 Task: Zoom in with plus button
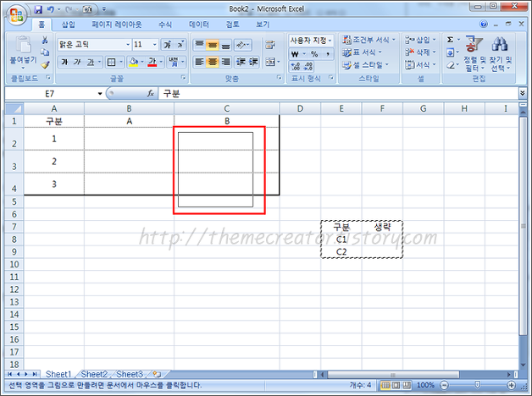512,385
